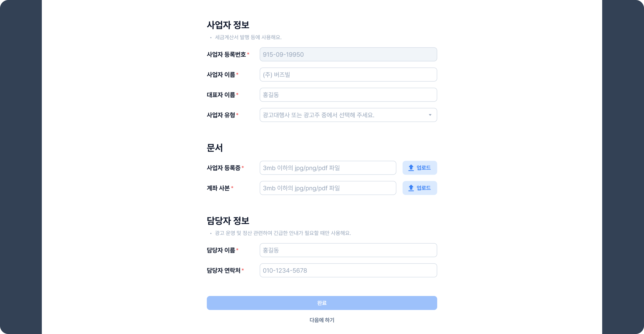Focus the 사업자 이름 input field
The height and width of the screenshot is (334, 644).
tap(348, 75)
